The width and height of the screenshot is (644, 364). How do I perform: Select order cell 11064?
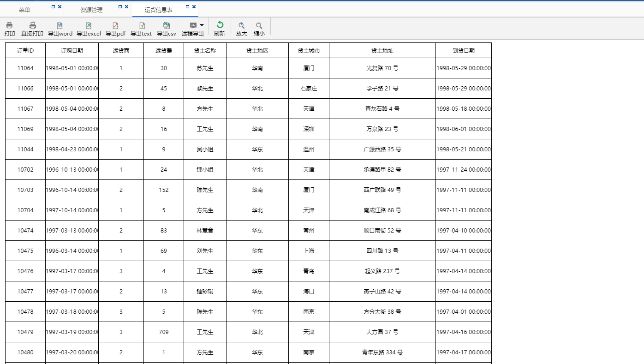pyautogui.click(x=25, y=68)
